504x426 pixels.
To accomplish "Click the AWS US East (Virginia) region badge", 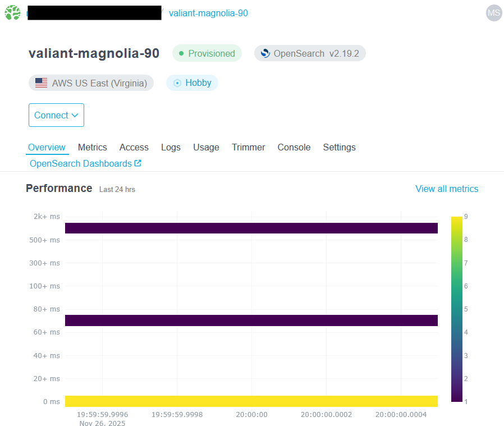I will coord(91,83).
